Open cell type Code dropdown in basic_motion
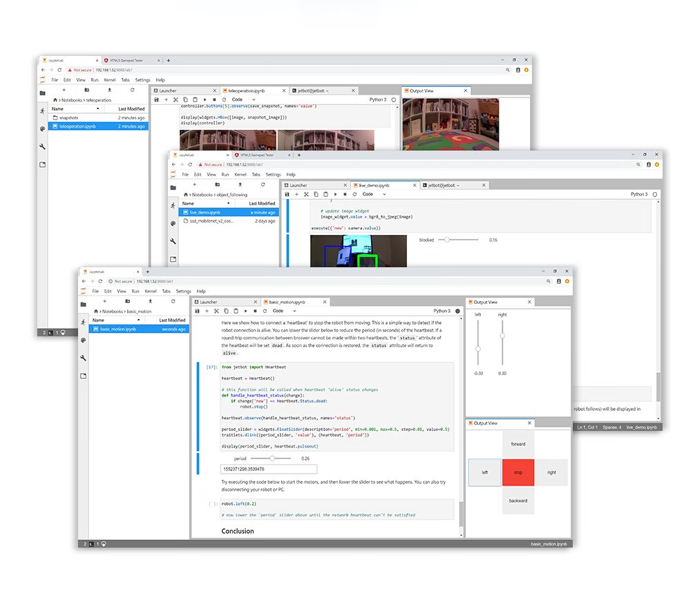 click(285, 311)
